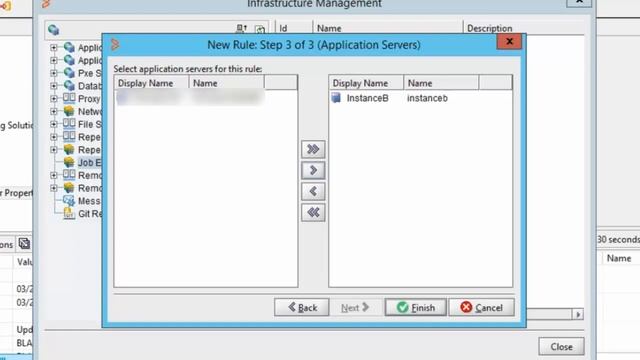Image resolution: width=640 pixels, height=360 pixels.
Task: Click the Proxy node icon in tree
Action: pyautogui.click(x=69, y=98)
